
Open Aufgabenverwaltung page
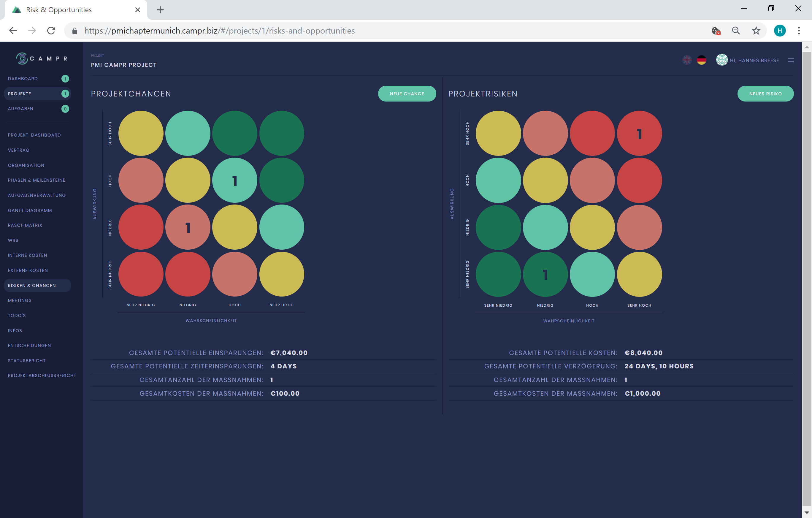[37, 195]
